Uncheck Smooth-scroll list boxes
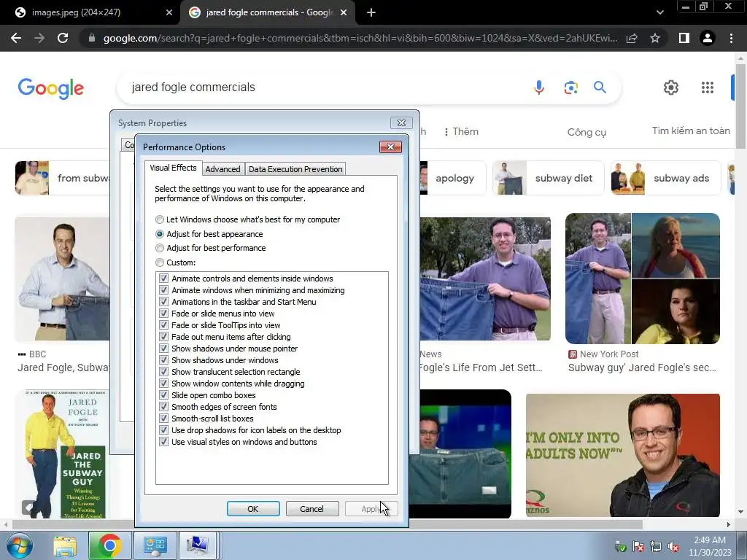Screen dimensions: 747x560 (163, 418)
